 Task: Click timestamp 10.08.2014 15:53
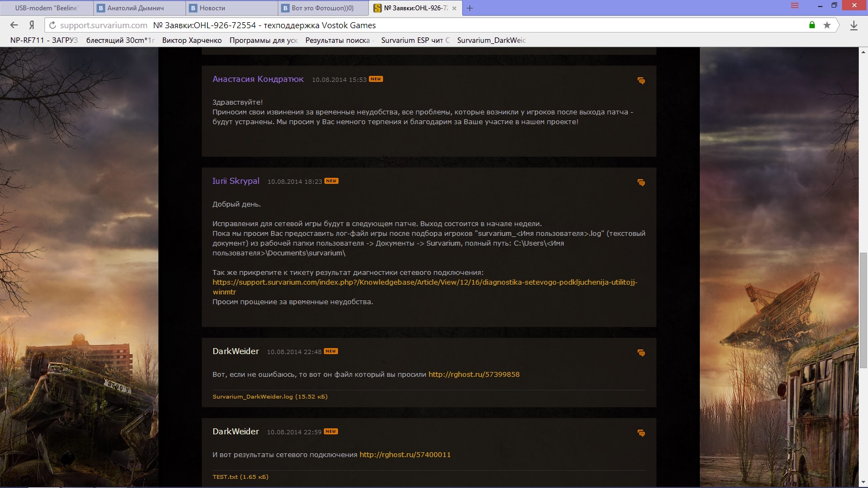pyautogui.click(x=339, y=80)
